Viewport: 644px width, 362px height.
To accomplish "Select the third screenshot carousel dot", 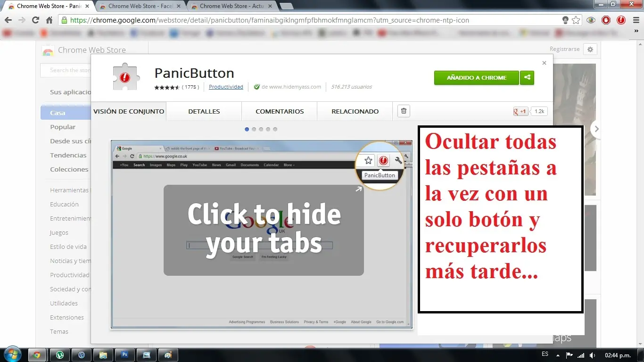I will click(x=261, y=129).
